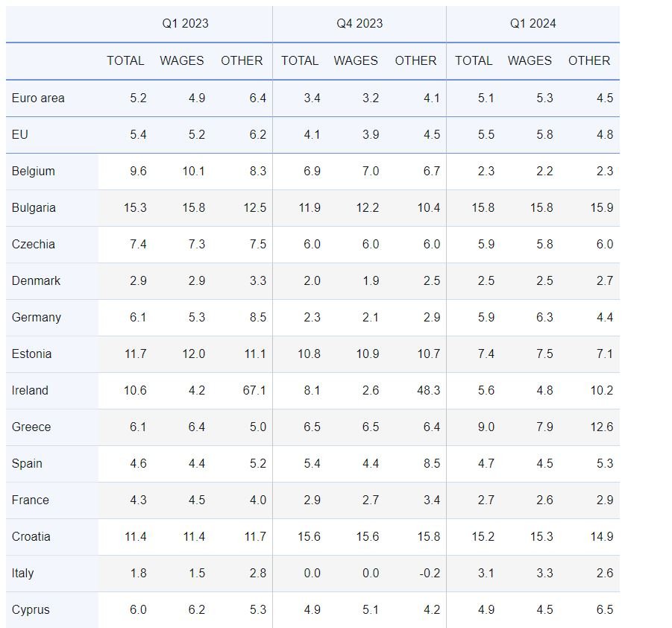Click Italy's -0.2 OTHER value

429,573
